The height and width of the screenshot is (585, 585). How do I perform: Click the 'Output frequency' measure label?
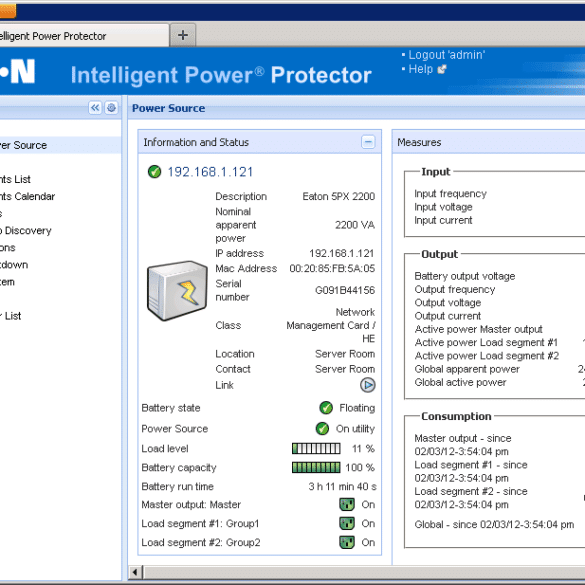455,290
